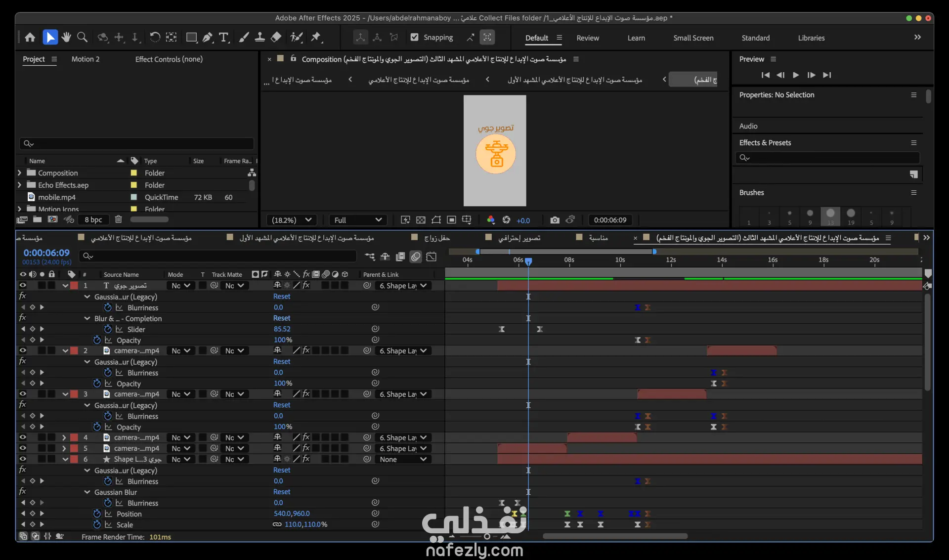Select the Hand tool

pos(66,38)
